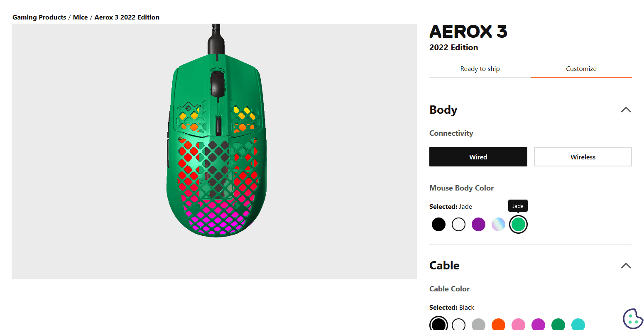Choose the white cable color

[x=458, y=325]
